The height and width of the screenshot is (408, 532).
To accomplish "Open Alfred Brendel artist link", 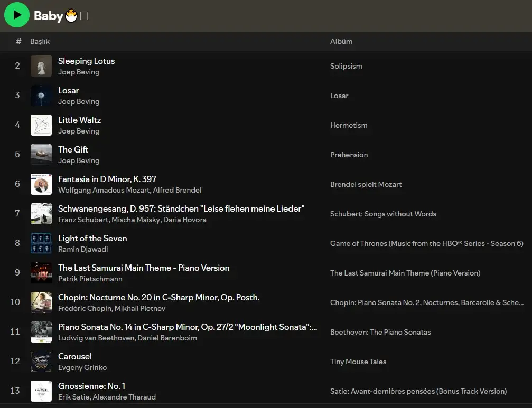I will point(177,190).
